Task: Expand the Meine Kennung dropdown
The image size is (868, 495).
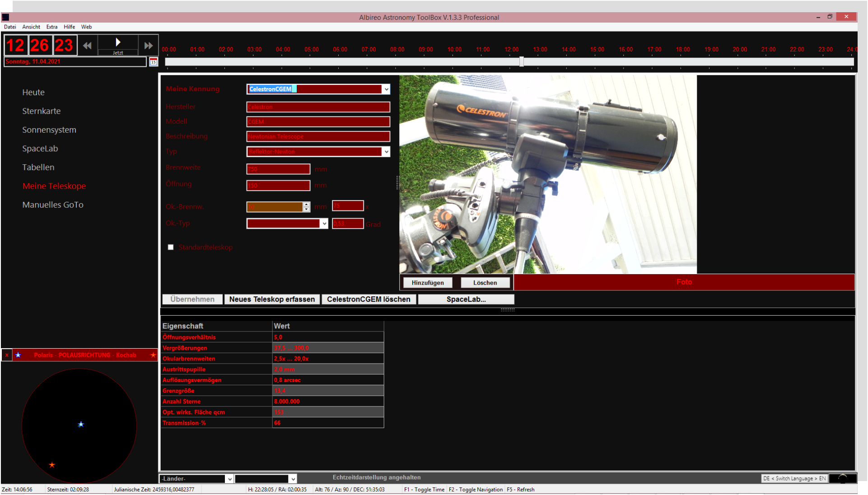Action: [x=386, y=89]
